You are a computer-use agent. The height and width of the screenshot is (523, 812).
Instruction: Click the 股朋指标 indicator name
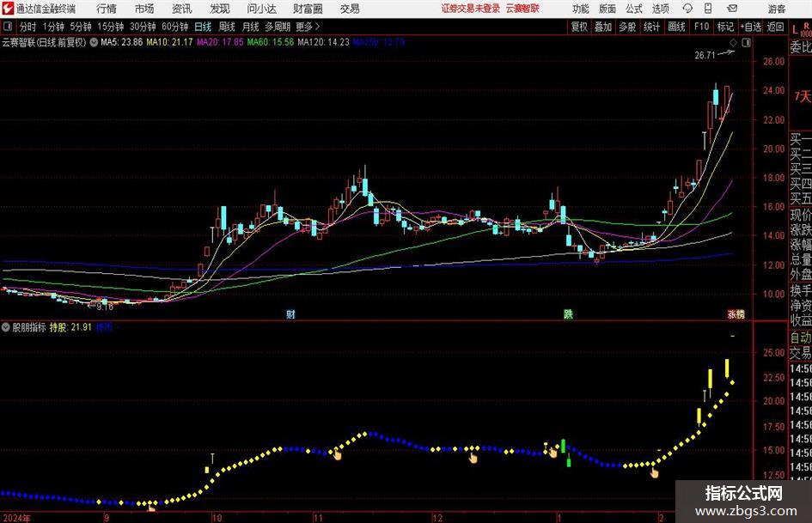click(x=29, y=327)
